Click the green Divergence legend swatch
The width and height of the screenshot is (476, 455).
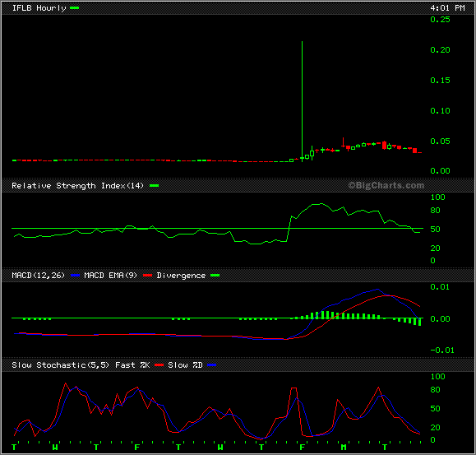pyautogui.click(x=215, y=276)
